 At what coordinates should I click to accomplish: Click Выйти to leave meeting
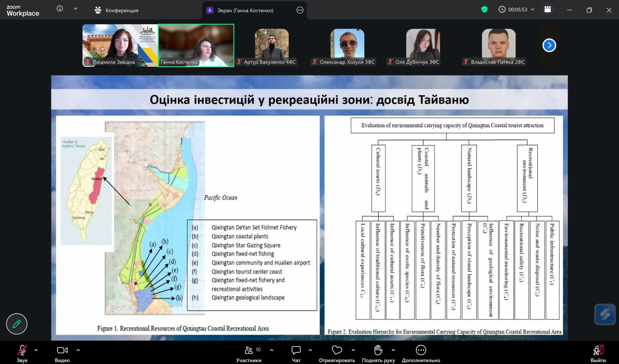point(598,353)
